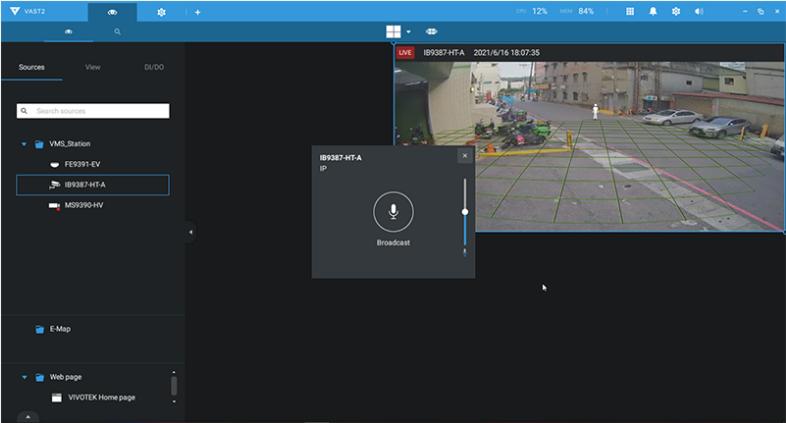The image size is (786, 423).
Task: Select the window layout grid icon
Action: (394, 32)
